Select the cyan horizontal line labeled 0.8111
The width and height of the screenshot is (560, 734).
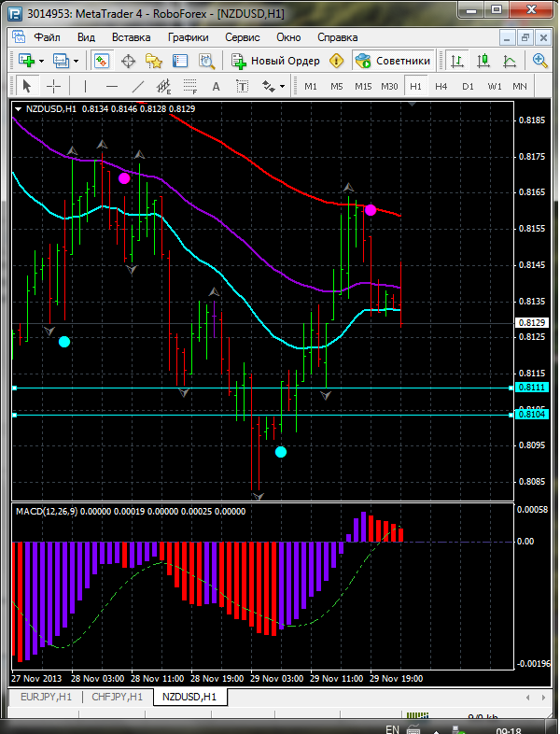[262, 388]
